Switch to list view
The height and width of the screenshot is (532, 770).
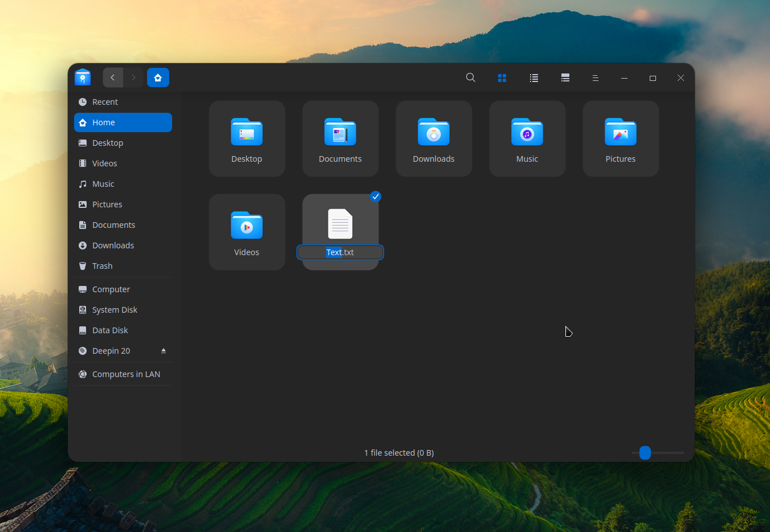(534, 77)
